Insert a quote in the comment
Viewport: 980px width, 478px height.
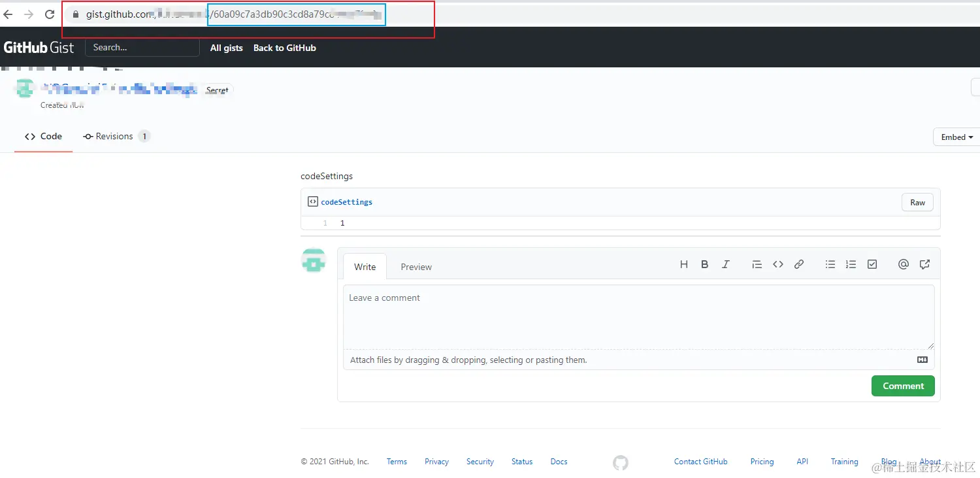[757, 264]
